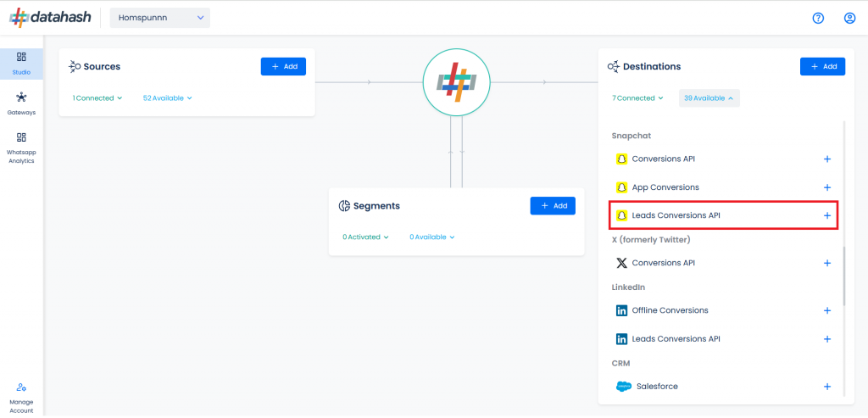Open Manage Account in sidebar
The height and width of the screenshot is (418, 868).
pyautogui.click(x=21, y=398)
